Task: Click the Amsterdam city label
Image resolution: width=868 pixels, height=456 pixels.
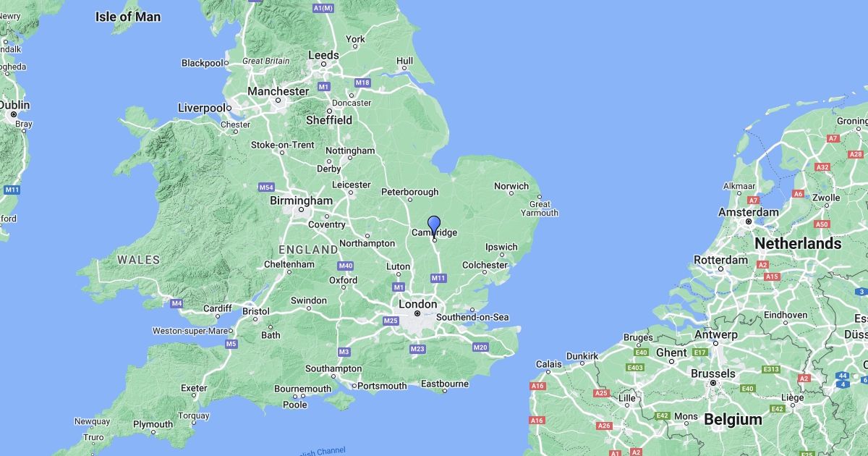Action: pos(749,212)
